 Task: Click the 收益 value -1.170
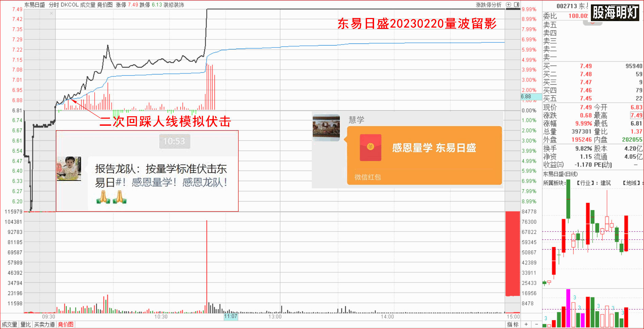583,165
